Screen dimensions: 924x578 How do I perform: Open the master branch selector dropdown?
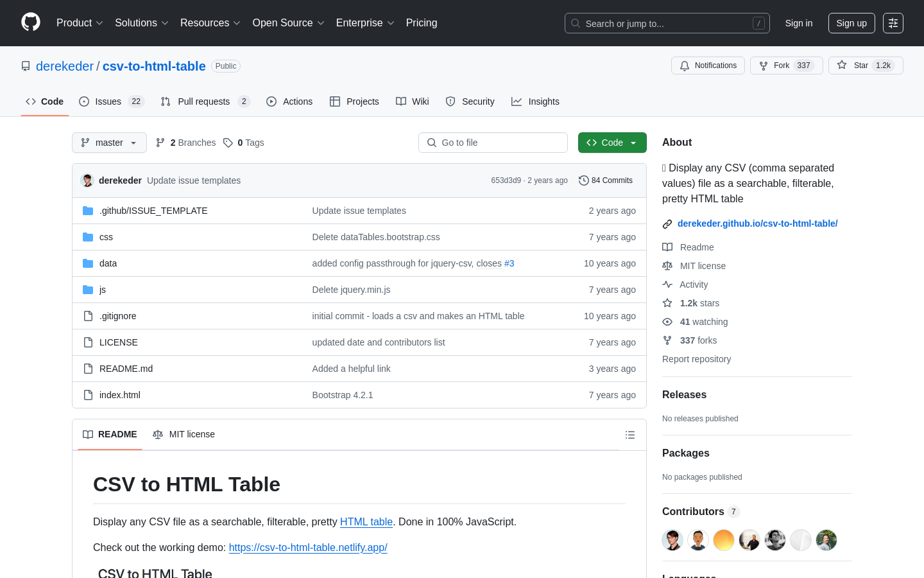(x=109, y=143)
